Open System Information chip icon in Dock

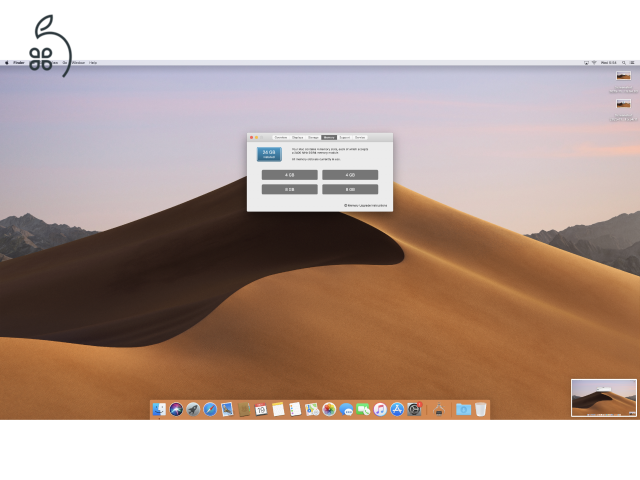click(x=439, y=409)
